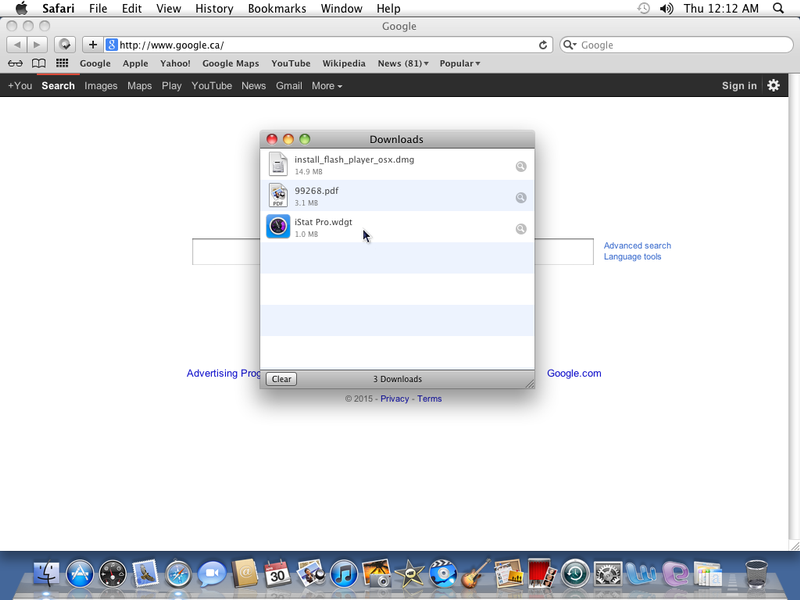Image resolution: width=800 pixels, height=600 pixels.
Task: Reveal 99268.pdf in Finder magnifier
Action: point(520,197)
